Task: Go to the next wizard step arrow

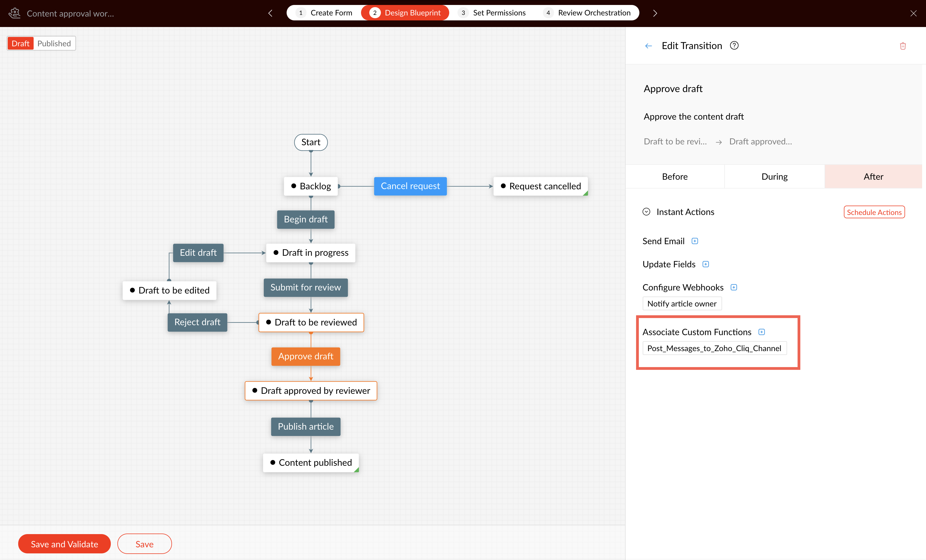Action: click(x=655, y=13)
